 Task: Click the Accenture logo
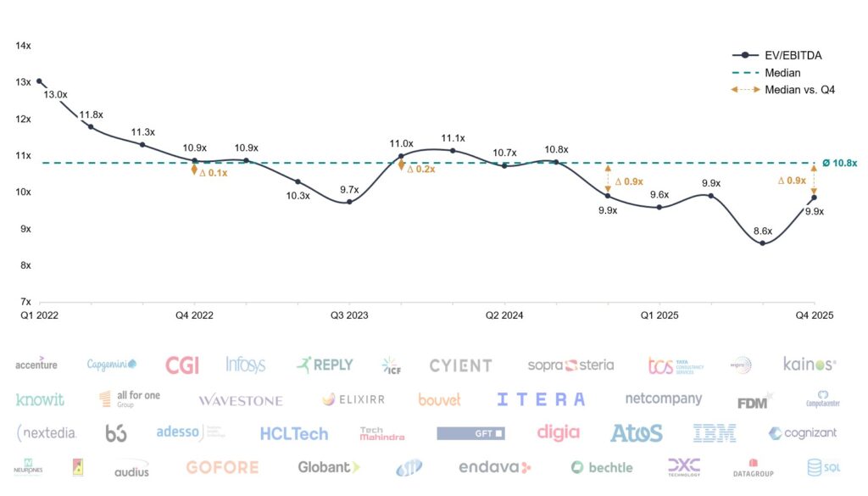coord(36,365)
